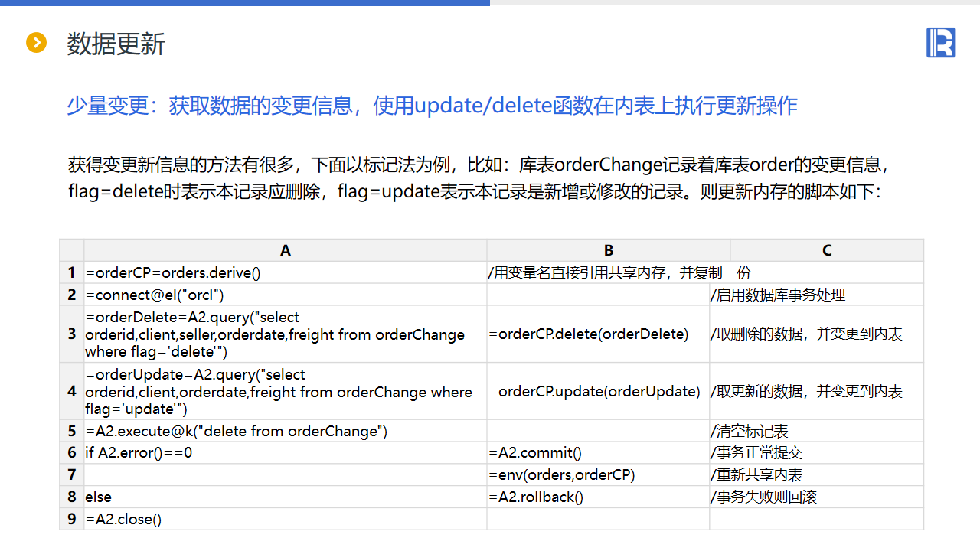
Task: Select column header C
Action: [x=827, y=250]
